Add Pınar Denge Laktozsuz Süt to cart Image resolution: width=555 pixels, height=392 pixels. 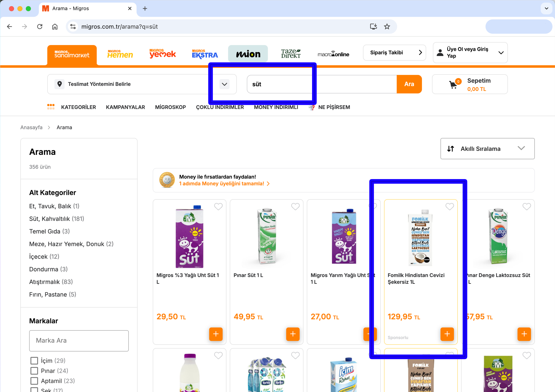pyautogui.click(x=524, y=334)
